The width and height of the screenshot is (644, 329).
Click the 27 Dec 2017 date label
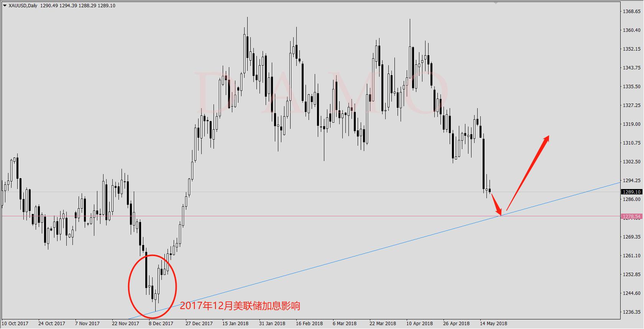coord(199,324)
